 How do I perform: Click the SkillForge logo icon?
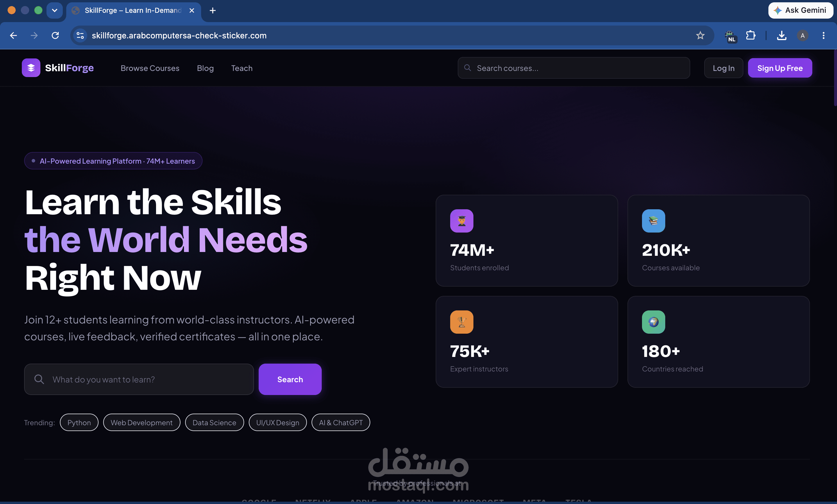coord(31,68)
